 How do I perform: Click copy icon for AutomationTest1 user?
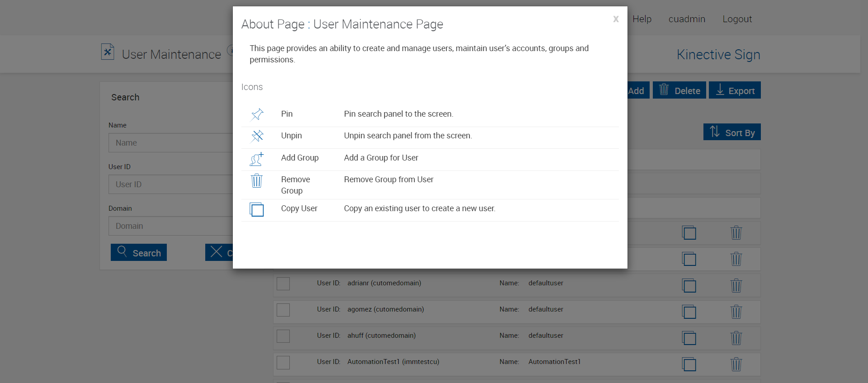coord(689,364)
